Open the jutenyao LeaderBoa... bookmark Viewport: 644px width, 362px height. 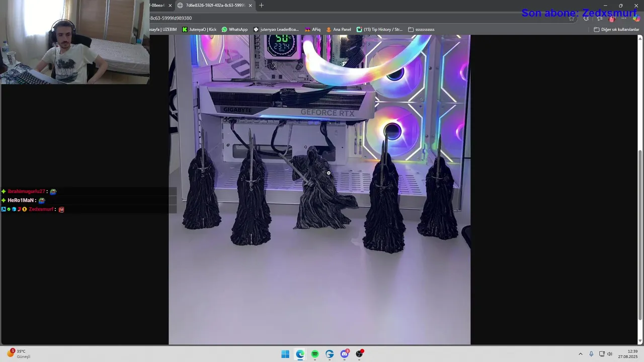276,30
